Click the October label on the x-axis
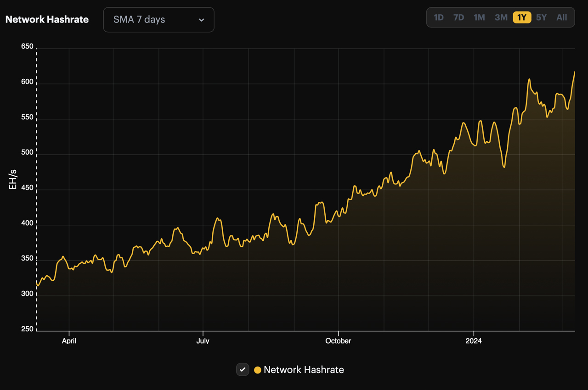 click(338, 341)
